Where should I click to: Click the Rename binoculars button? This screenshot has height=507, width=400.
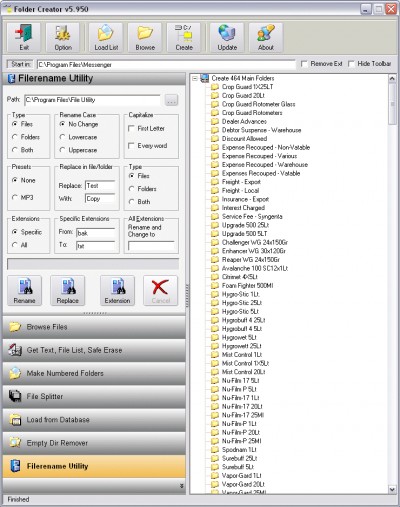(24, 291)
